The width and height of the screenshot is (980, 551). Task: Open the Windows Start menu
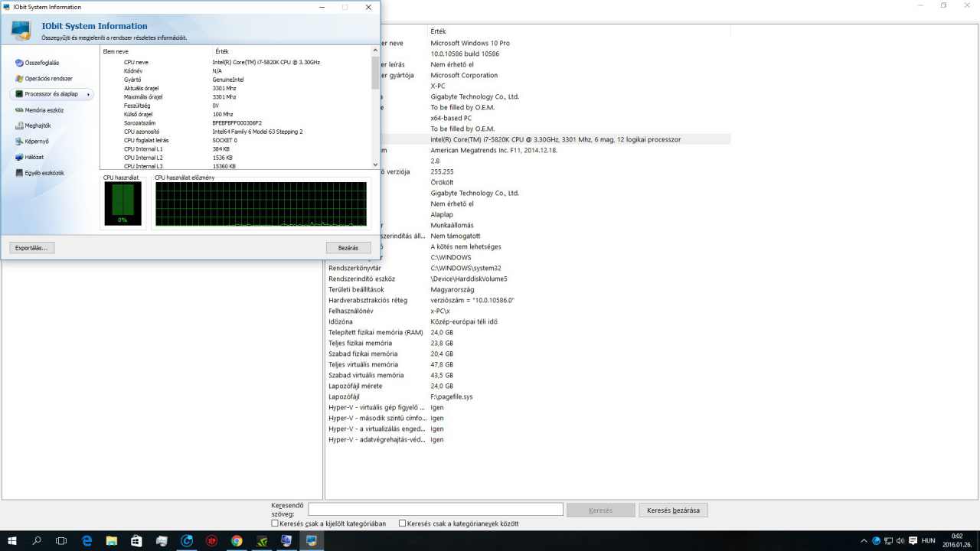click(x=12, y=540)
